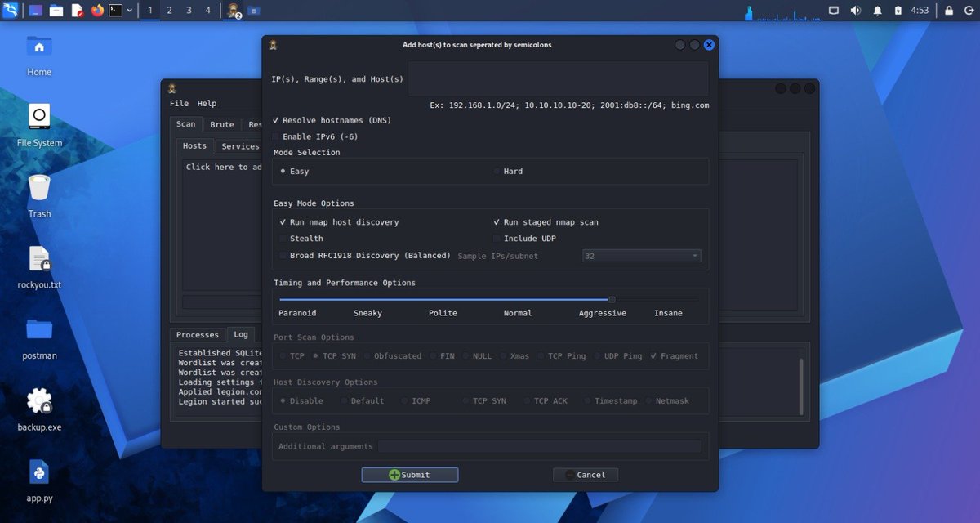Select the app.py desktop file
The width and height of the screenshot is (980, 523).
tap(39, 481)
